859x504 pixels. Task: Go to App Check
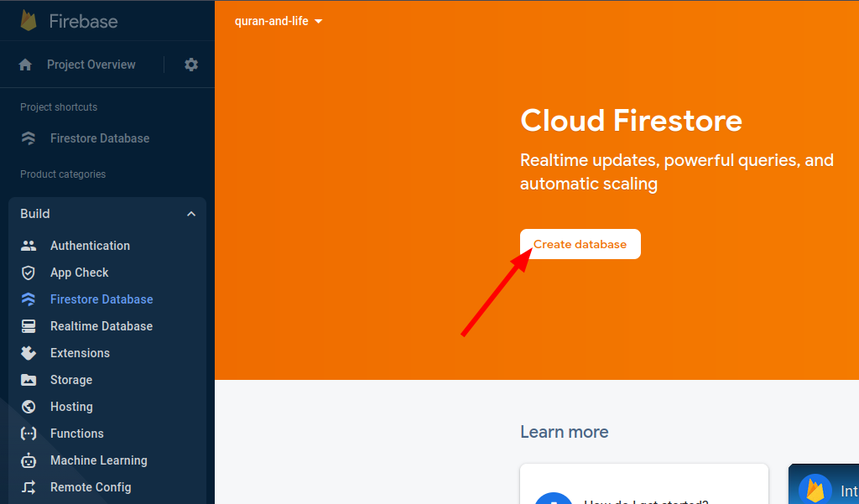pyautogui.click(x=80, y=273)
